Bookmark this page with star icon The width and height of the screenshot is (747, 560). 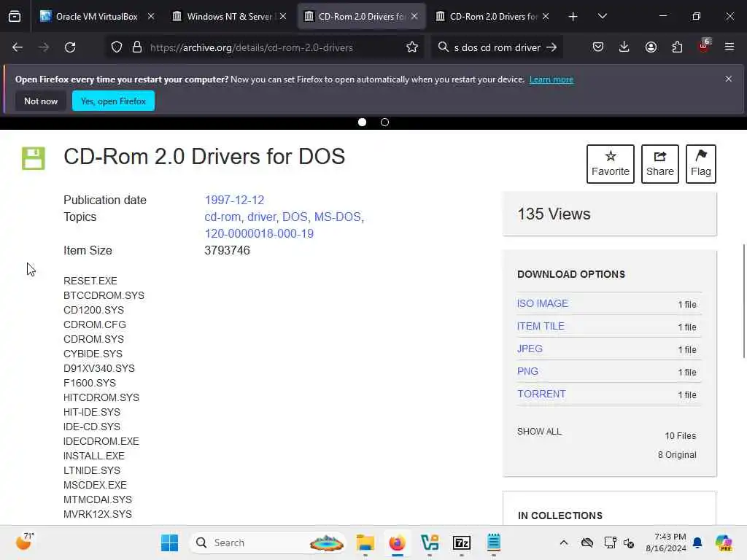point(412,47)
